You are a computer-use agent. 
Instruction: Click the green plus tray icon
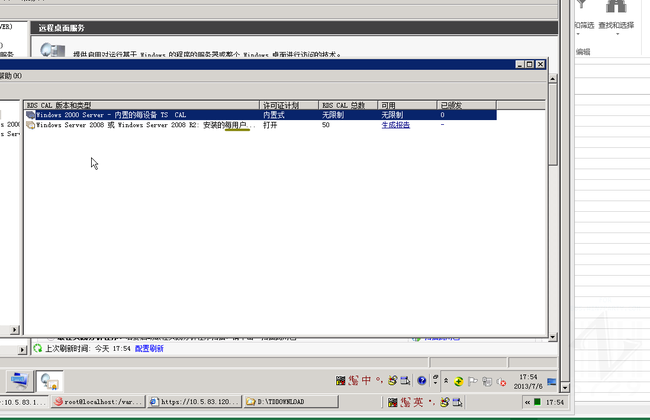[458, 381]
